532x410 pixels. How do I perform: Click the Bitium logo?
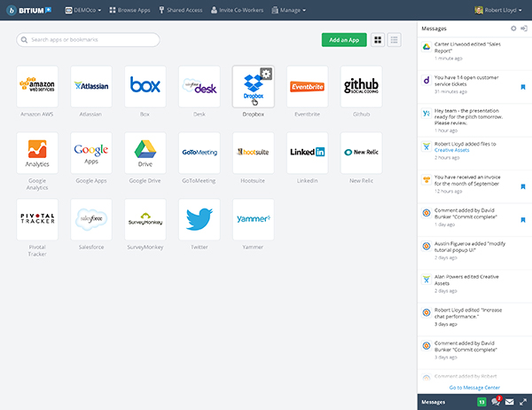pyautogui.click(x=29, y=10)
